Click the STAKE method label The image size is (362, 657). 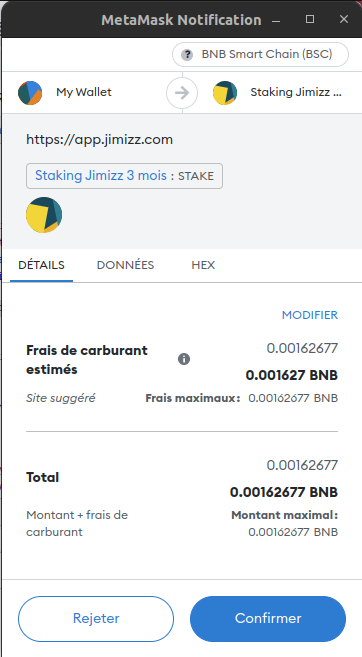(x=196, y=176)
